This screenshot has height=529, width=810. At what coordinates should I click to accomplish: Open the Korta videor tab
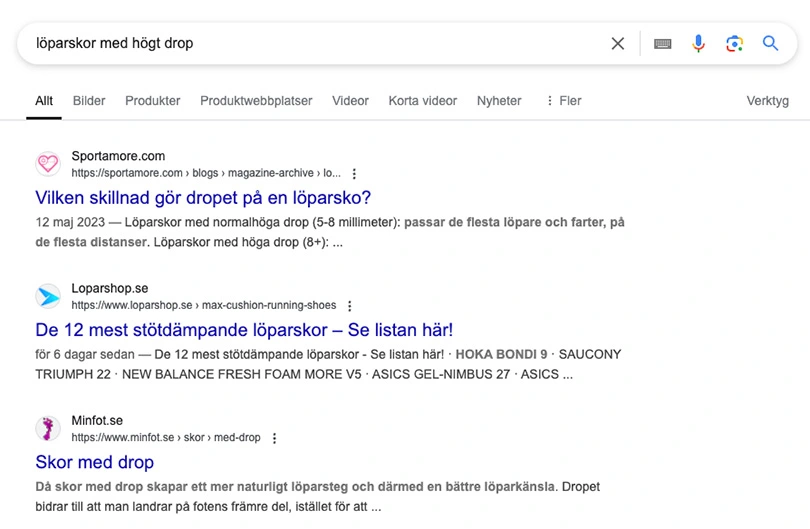423,101
